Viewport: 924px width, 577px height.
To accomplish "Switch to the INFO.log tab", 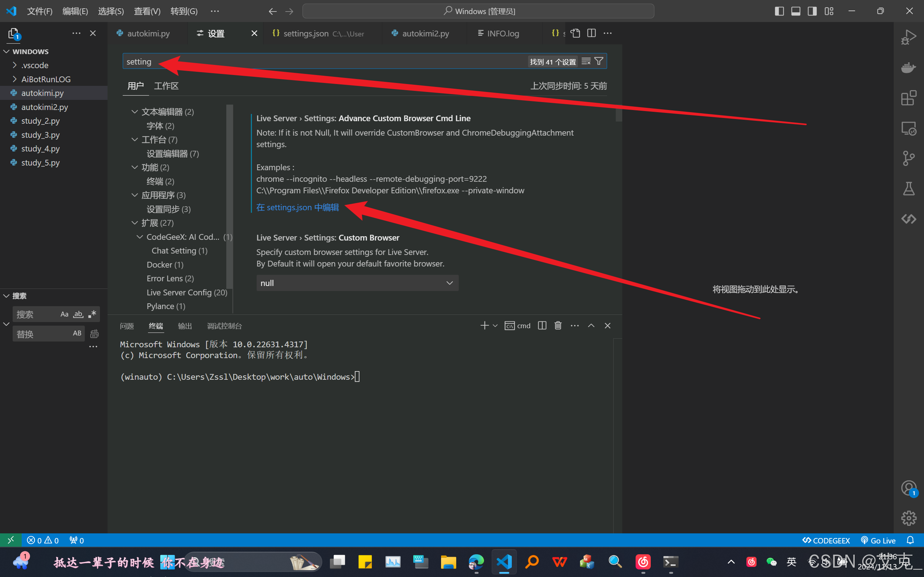I will [503, 33].
